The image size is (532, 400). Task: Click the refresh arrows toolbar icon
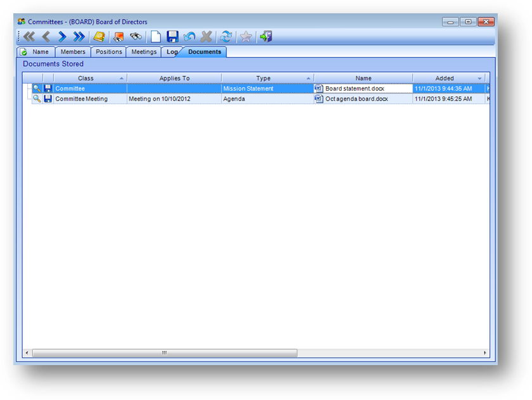[x=226, y=37]
